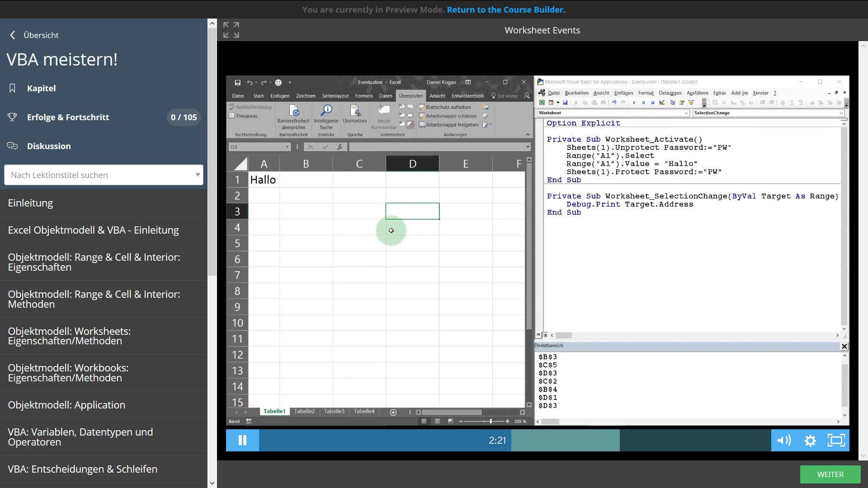Click the Excel zoom in plus button
This screenshot has height=488, width=868.
click(x=507, y=421)
